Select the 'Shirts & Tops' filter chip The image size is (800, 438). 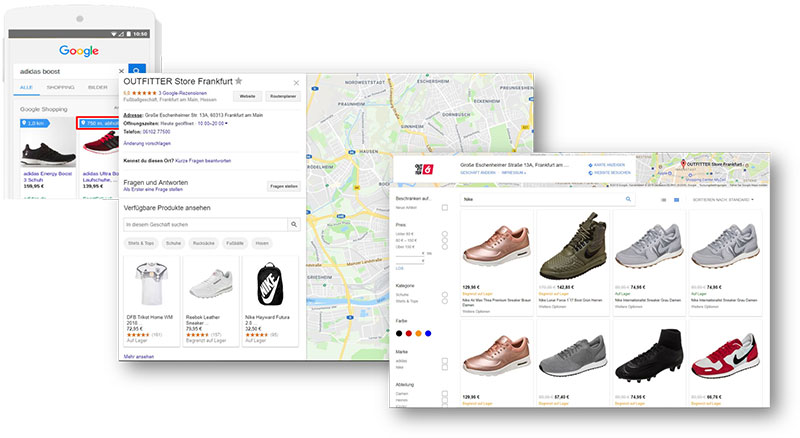pyautogui.click(x=141, y=243)
